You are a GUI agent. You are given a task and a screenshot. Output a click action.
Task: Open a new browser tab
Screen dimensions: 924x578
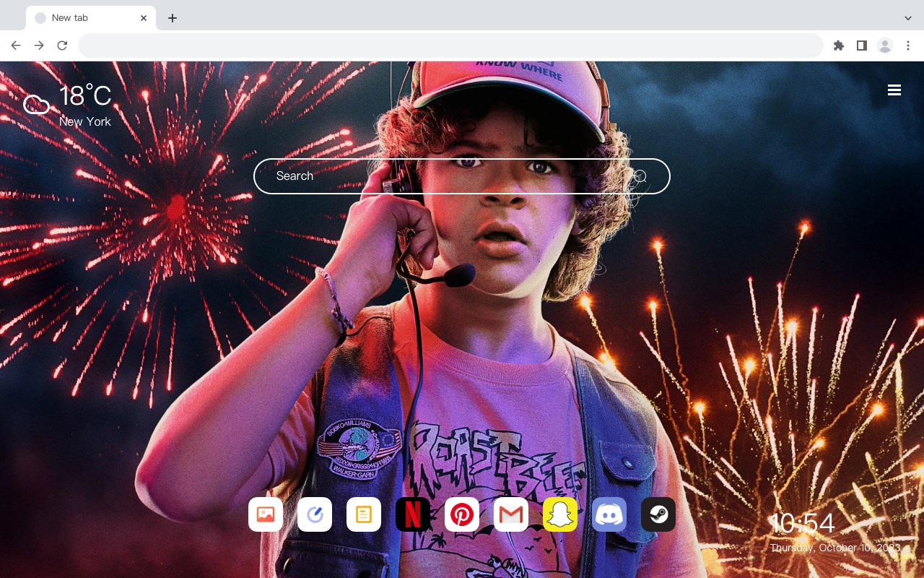point(172,18)
